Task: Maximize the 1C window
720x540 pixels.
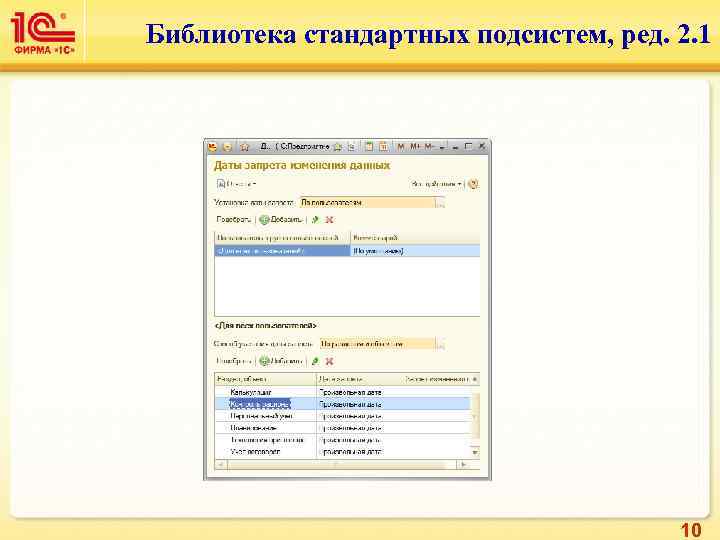Action: coord(468,146)
